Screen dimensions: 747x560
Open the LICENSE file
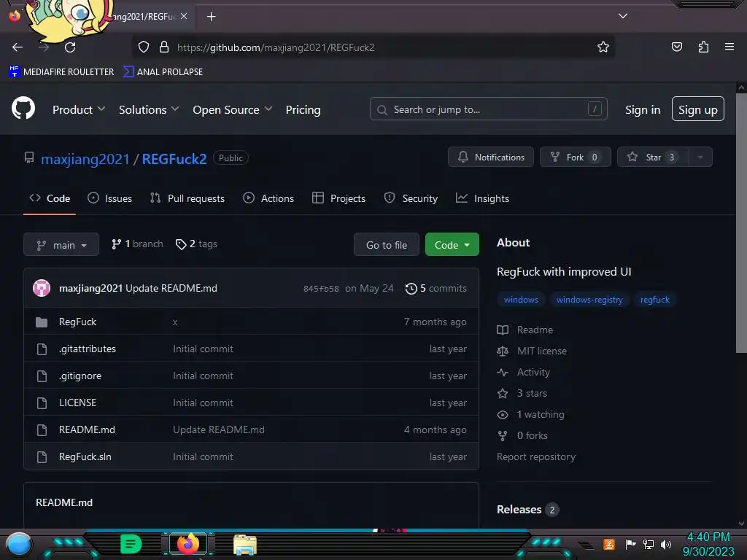tap(77, 402)
